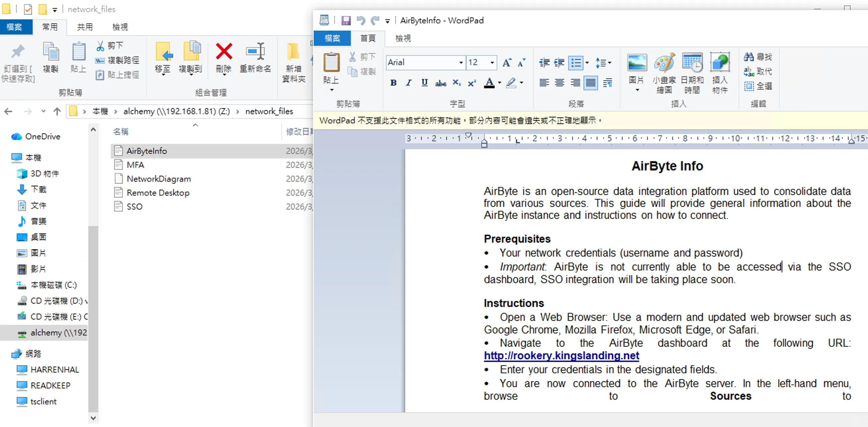Viewport: 868px width, 427px height.
Task: Toggle italic formatting in WordPad
Action: pos(409,83)
